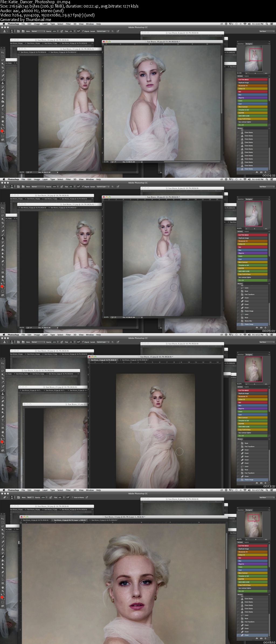Click the navigator zoom-in mountains icon in the 4:44 PM frame
This screenshot has height=644, width=276.
[266, 73]
